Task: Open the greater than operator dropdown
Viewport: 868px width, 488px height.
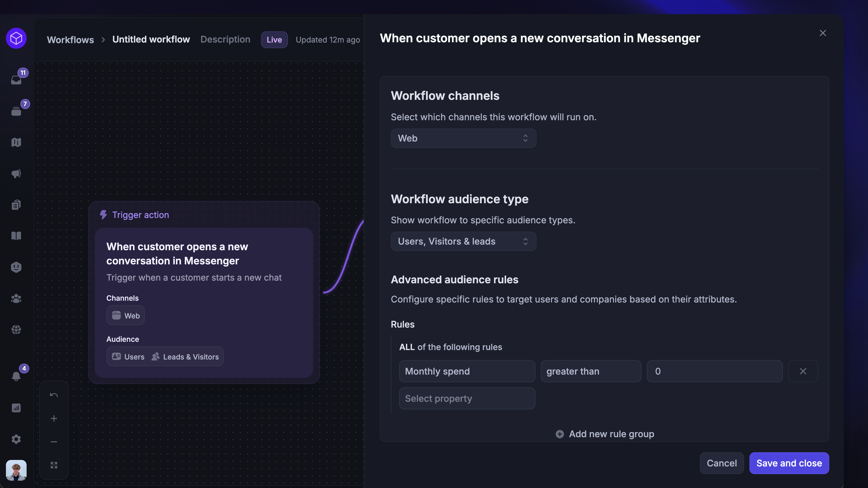Action: [590, 371]
